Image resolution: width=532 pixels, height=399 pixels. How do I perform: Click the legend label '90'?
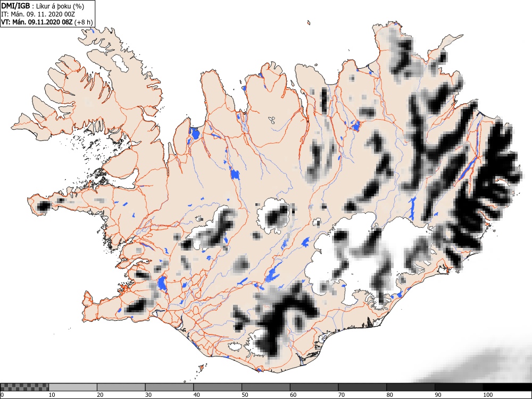[x=438, y=395]
